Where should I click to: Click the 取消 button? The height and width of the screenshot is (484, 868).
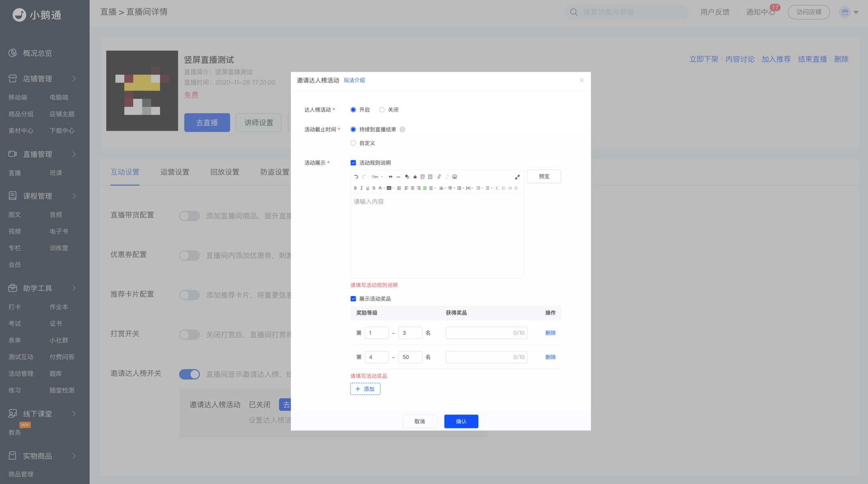click(420, 421)
